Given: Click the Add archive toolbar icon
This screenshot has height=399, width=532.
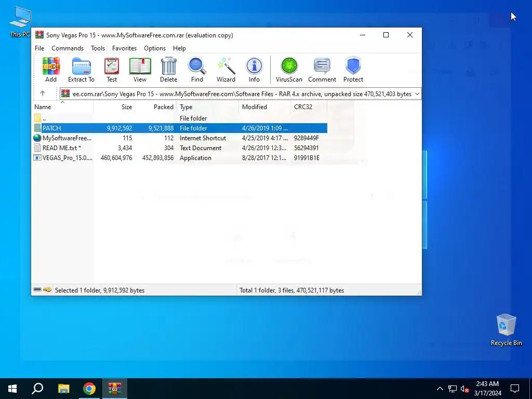Looking at the screenshot, I should pyautogui.click(x=51, y=66).
